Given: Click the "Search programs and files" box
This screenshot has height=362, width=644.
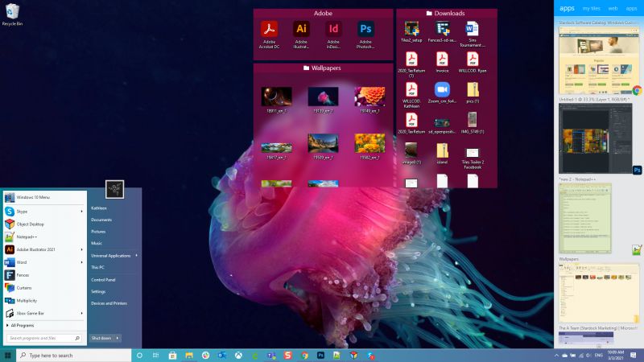Looking at the screenshot, I should (42, 339).
